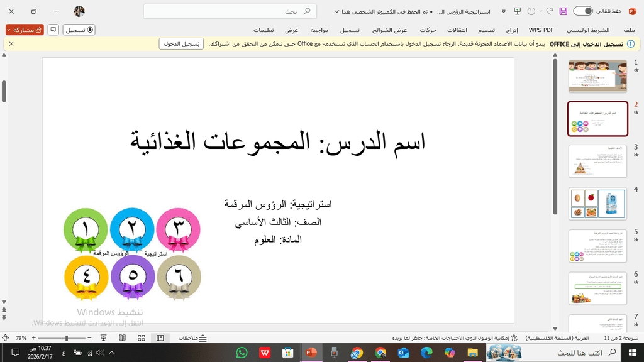Screen dimensions: 644x362
Task: Toggle the AutoSave (حفظ تلقائي) switch
Action: coord(583,11)
